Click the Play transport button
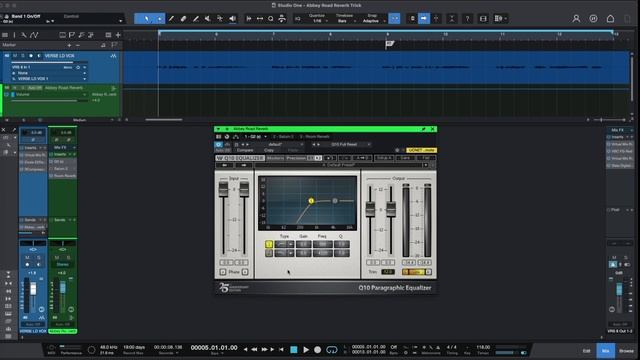 click(x=306, y=350)
